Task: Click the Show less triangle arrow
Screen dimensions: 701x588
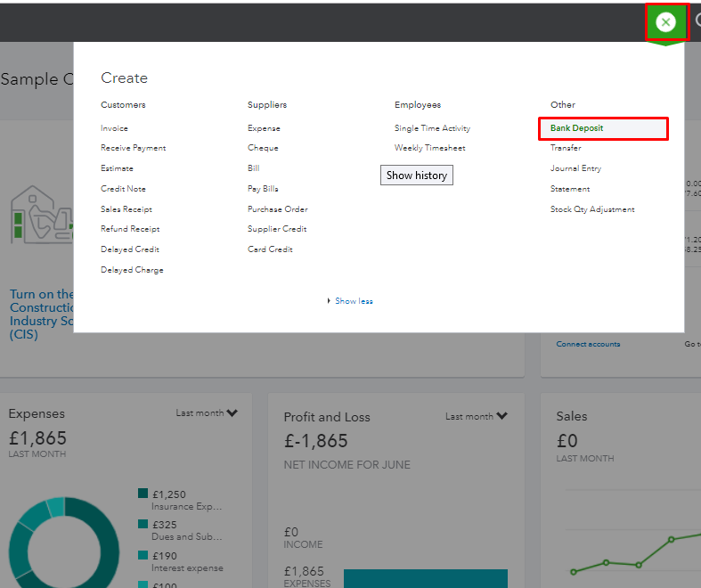Action: click(x=329, y=301)
